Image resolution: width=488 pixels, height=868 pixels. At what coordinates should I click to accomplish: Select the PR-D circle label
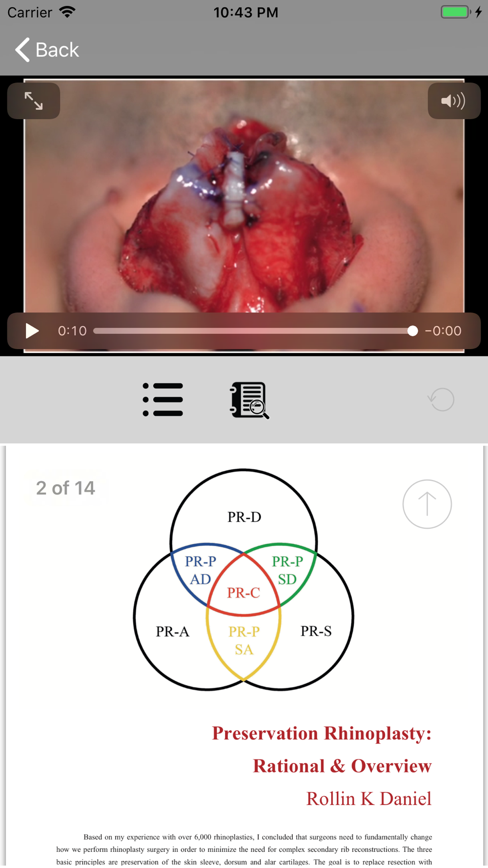tap(244, 517)
